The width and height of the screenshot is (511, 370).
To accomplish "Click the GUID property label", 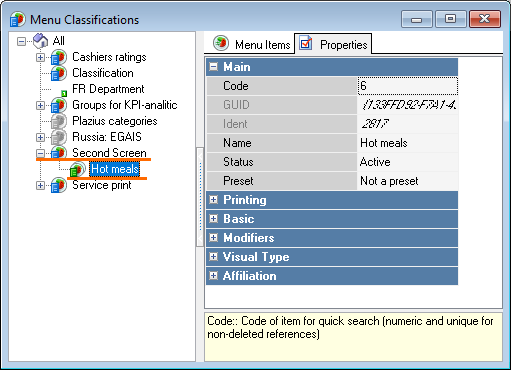I will (x=236, y=105).
